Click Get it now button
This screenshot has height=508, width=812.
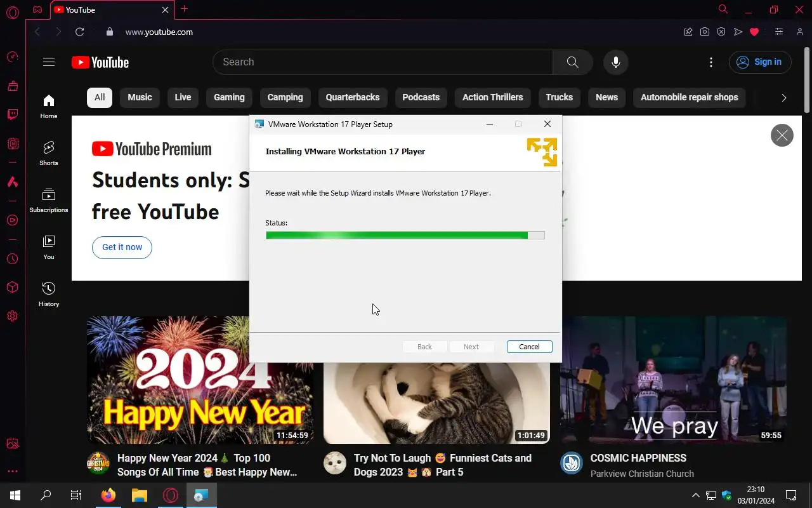coord(122,247)
